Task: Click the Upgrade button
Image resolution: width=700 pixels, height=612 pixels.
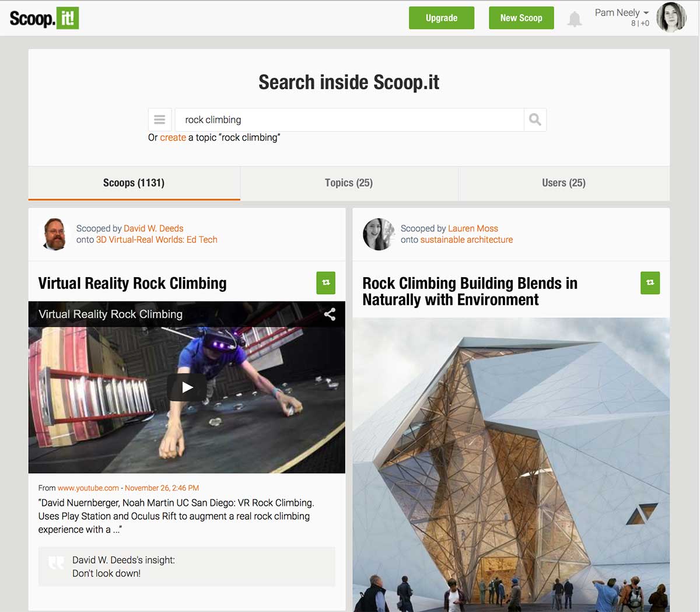Action: pos(442,18)
